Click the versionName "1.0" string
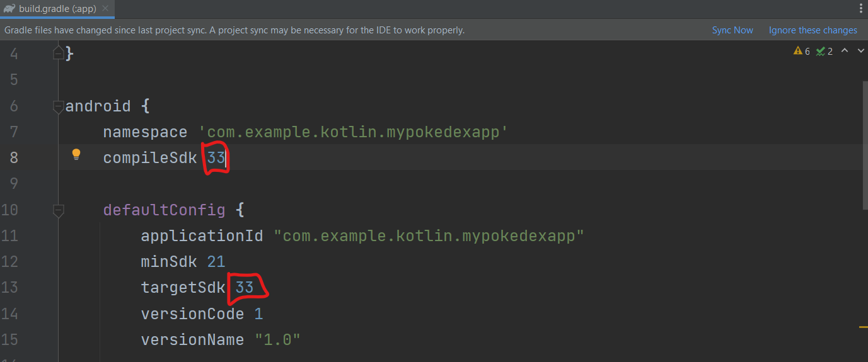The height and width of the screenshot is (362, 868). tap(277, 340)
